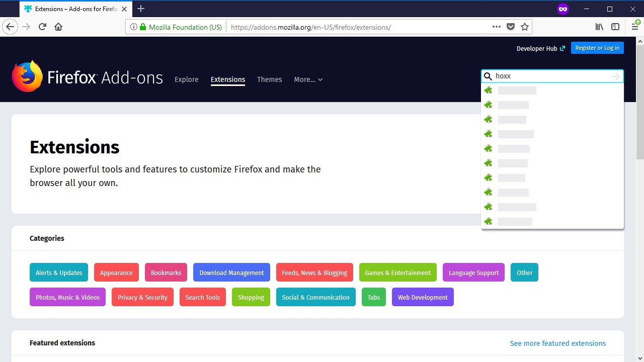The width and height of the screenshot is (644, 362).
Task: Open the Extensions navigation tab
Action: pyautogui.click(x=228, y=79)
